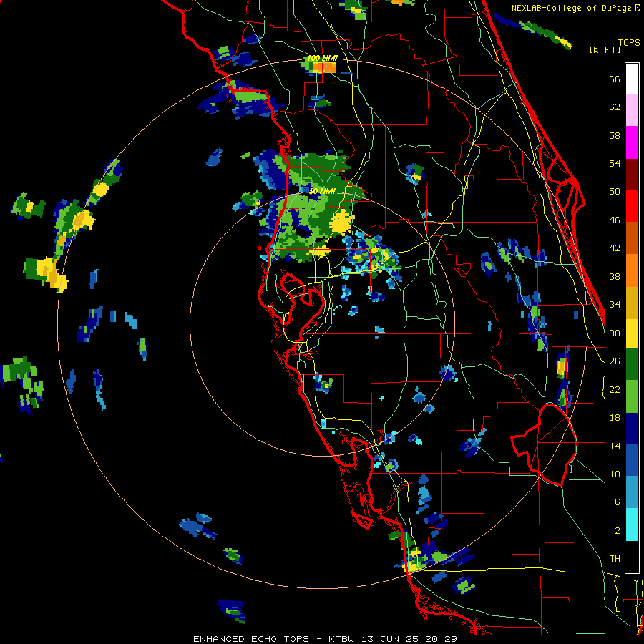Click the "50 NMI" range ring label
Image resolution: width=644 pixels, height=644 pixels.
(x=322, y=191)
